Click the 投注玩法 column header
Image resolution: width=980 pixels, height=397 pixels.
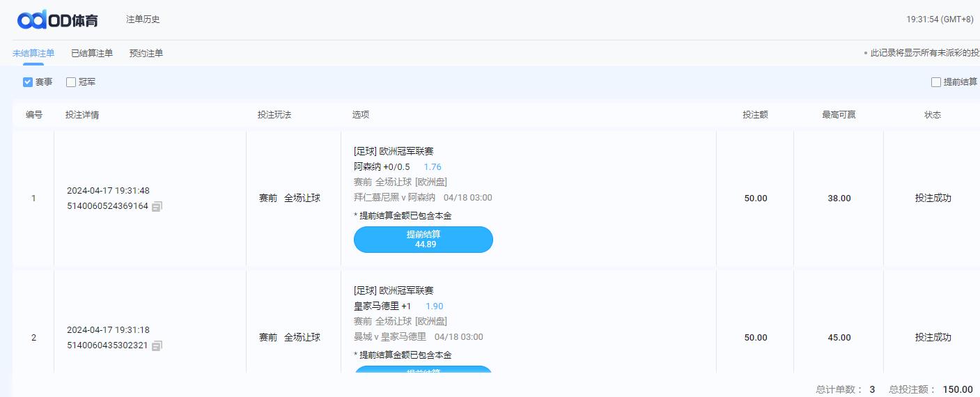tap(274, 115)
